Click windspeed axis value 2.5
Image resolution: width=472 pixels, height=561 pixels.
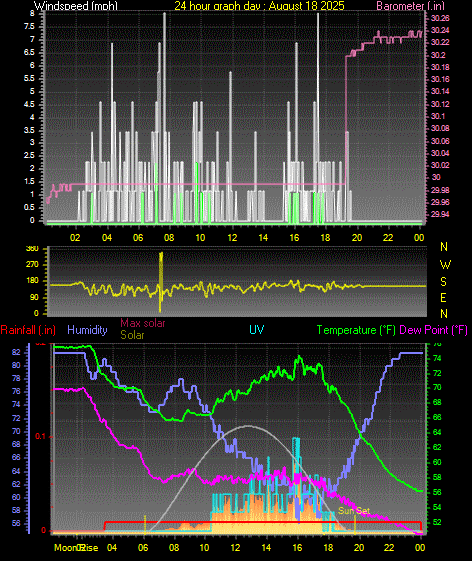coord(29,156)
